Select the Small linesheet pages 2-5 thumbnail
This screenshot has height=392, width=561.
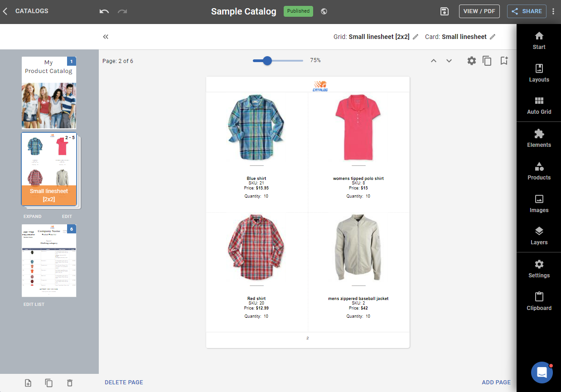(x=49, y=169)
